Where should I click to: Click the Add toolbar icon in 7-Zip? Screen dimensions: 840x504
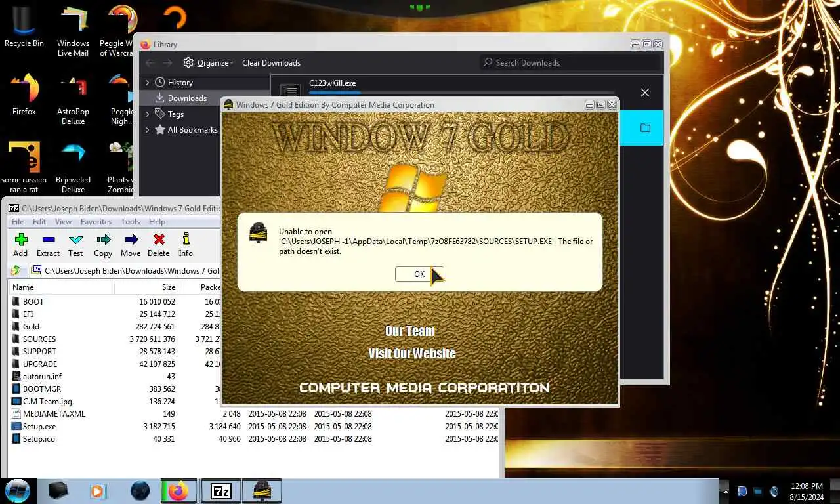pyautogui.click(x=20, y=240)
